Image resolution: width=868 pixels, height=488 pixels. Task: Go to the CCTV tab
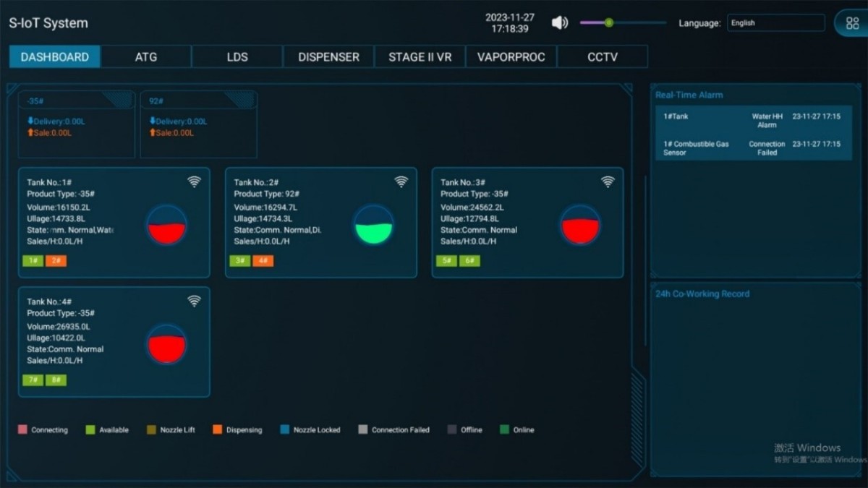[x=603, y=57]
